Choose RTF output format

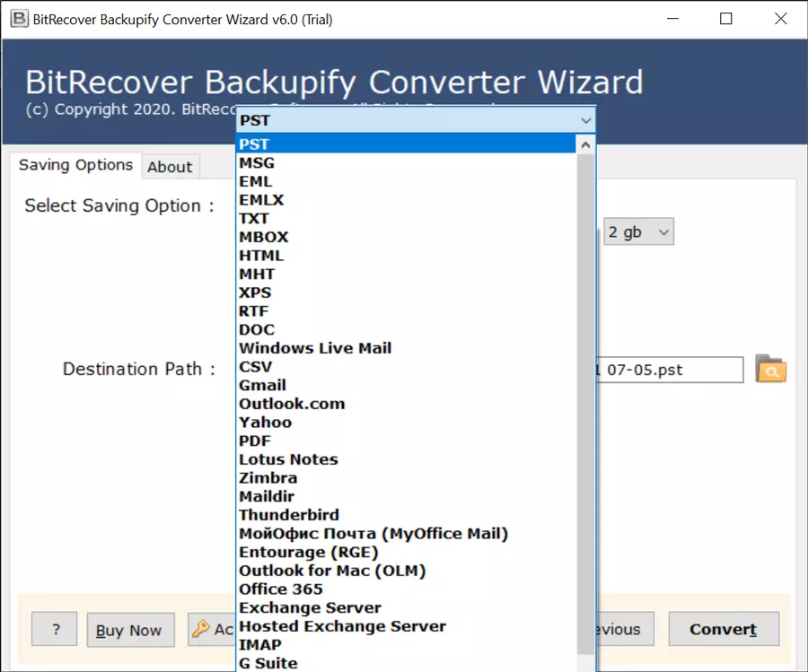click(406, 311)
